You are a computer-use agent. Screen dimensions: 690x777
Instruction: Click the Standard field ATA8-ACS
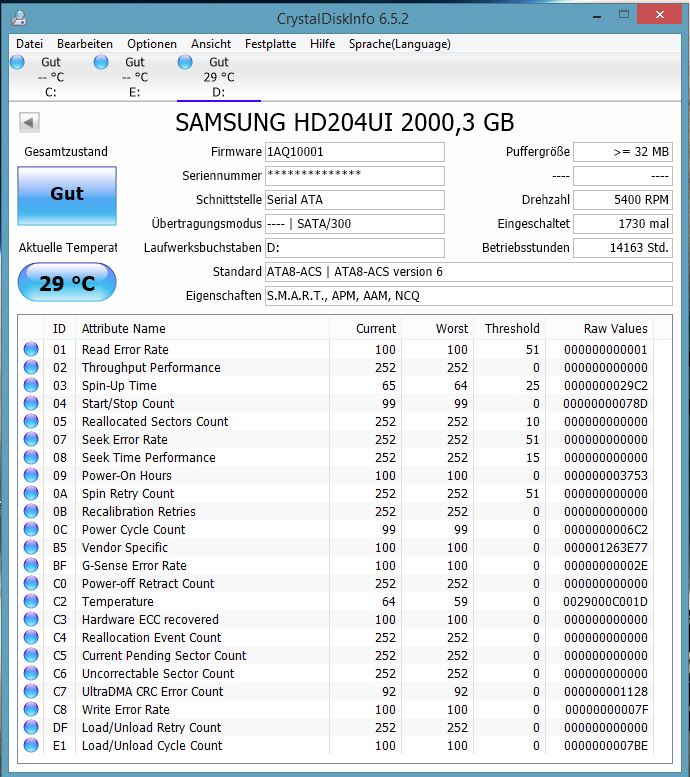pyautogui.click(x=469, y=272)
